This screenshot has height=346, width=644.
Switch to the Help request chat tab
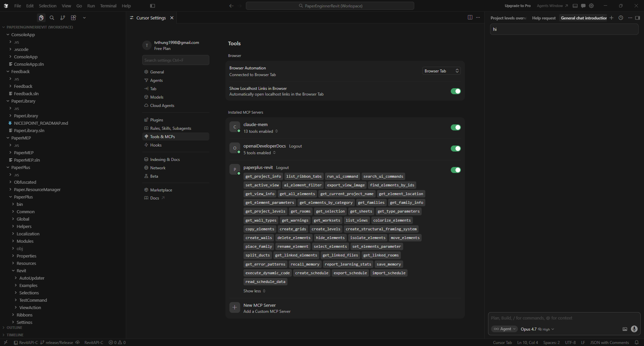click(x=543, y=18)
